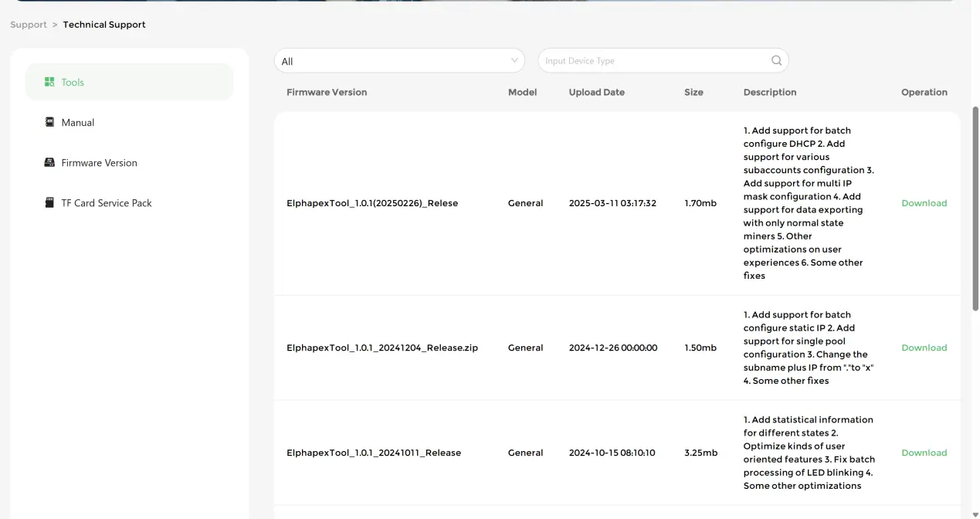Click the vertical scrollbar thumb

coord(975,209)
